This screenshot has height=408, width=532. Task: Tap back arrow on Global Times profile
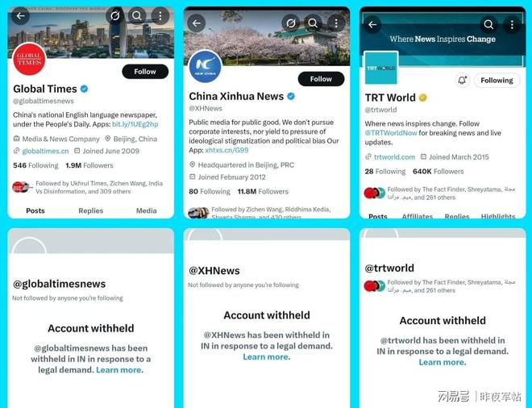click(x=20, y=15)
